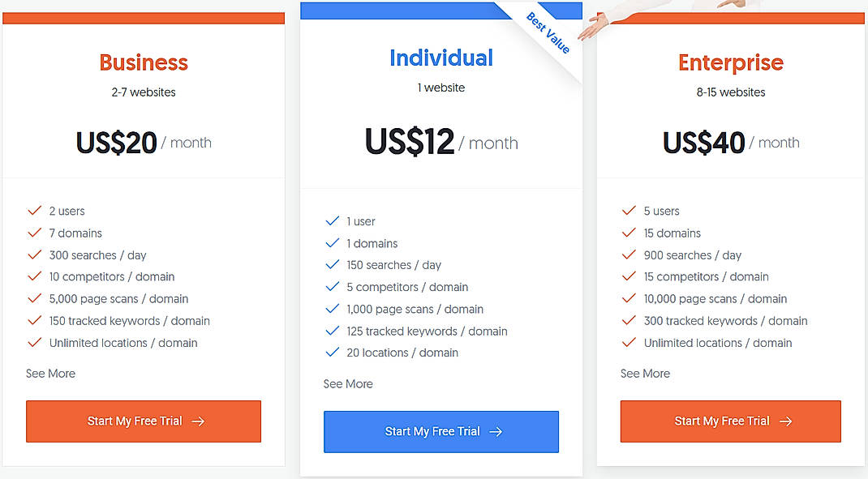868x479 pixels.
Task: Click Start My Free Trial for Individual
Action: click(x=440, y=432)
